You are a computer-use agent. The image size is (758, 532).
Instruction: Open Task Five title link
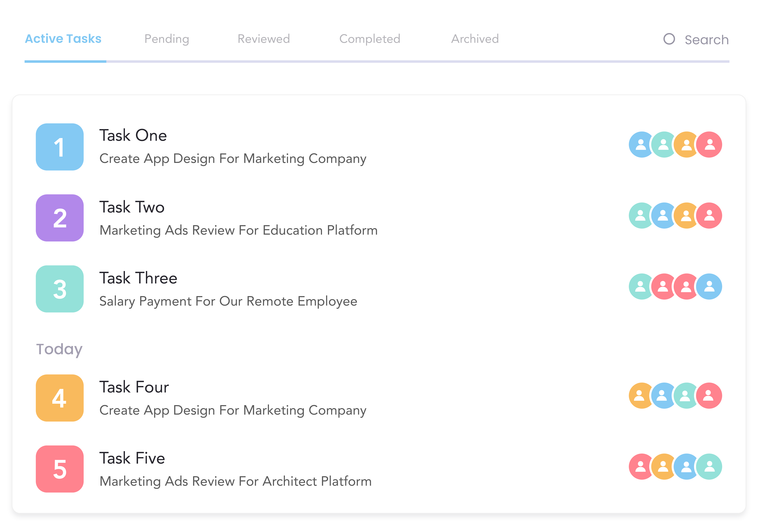[132, 458]
